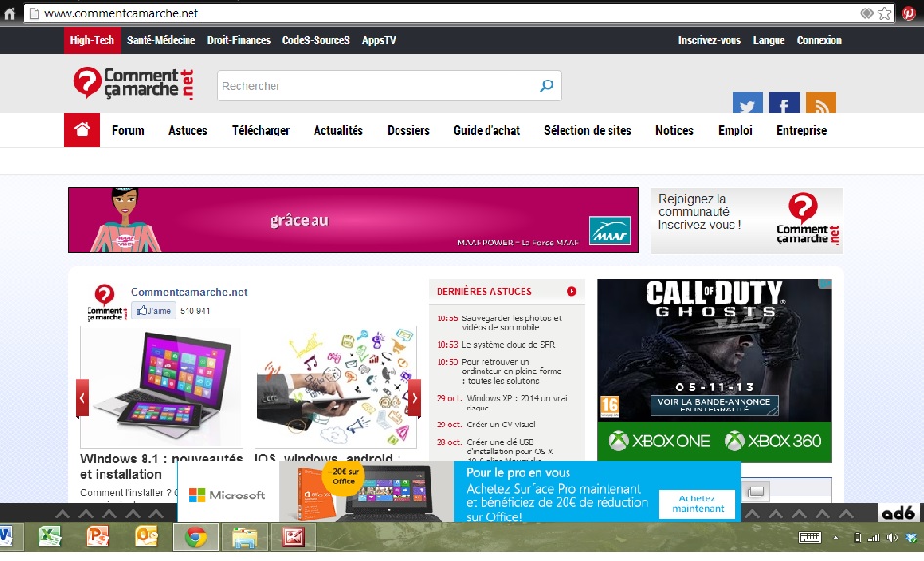Open the Windows 8.1 nouveautés article title

point(161,466)
